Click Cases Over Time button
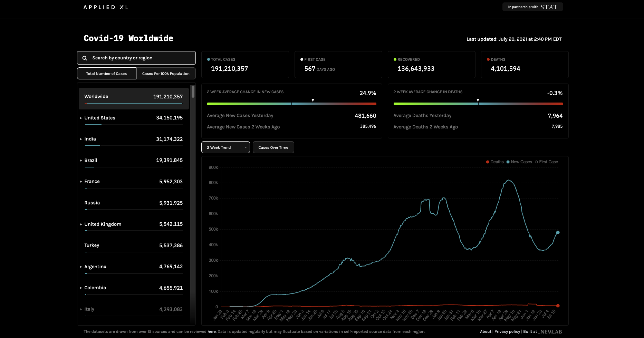This screenshot has height=338, width=644. (273, 147)
